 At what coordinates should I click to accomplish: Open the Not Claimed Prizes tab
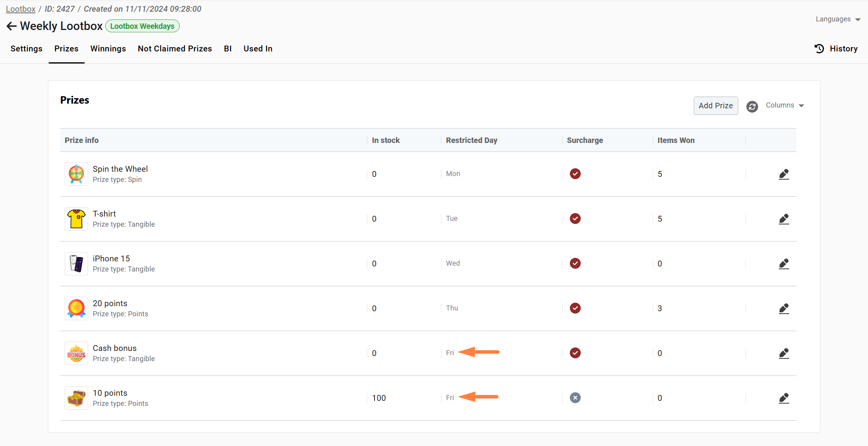(x=175, y=49)
